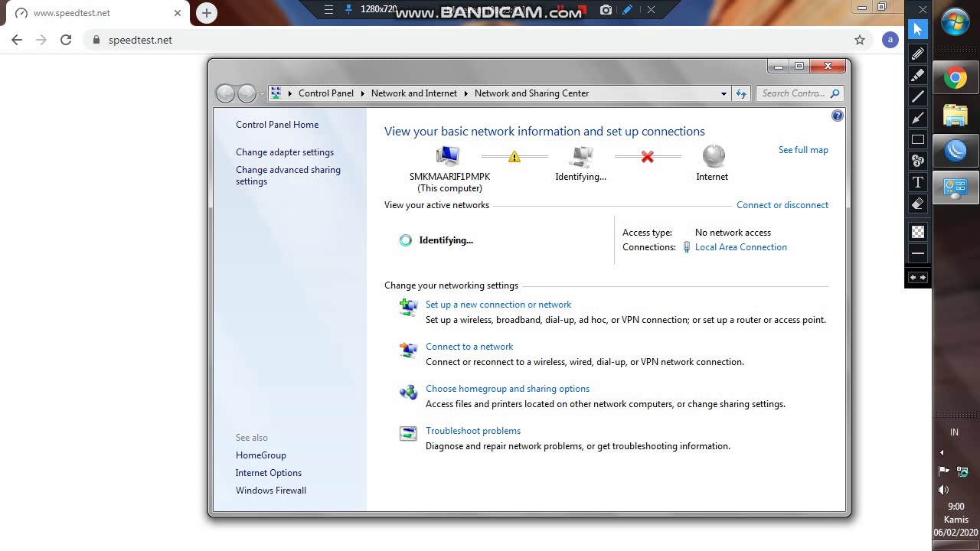Toggle the Bandicam pin icon
This screenshot has height=551, width=980.
(349, 10)
